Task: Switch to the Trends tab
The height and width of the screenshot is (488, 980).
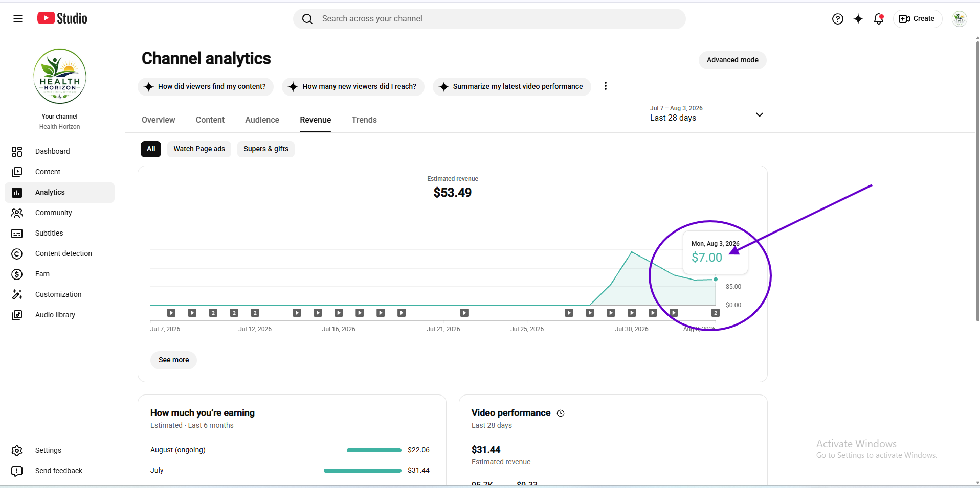Action: click(364, 120)
